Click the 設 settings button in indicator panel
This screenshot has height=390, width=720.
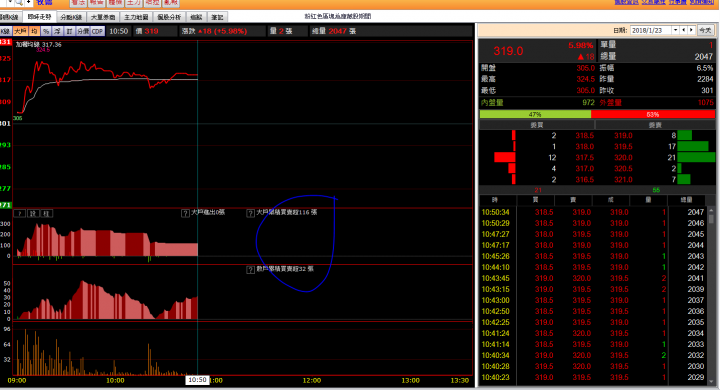pyautogui.click(x=33, y=213)
